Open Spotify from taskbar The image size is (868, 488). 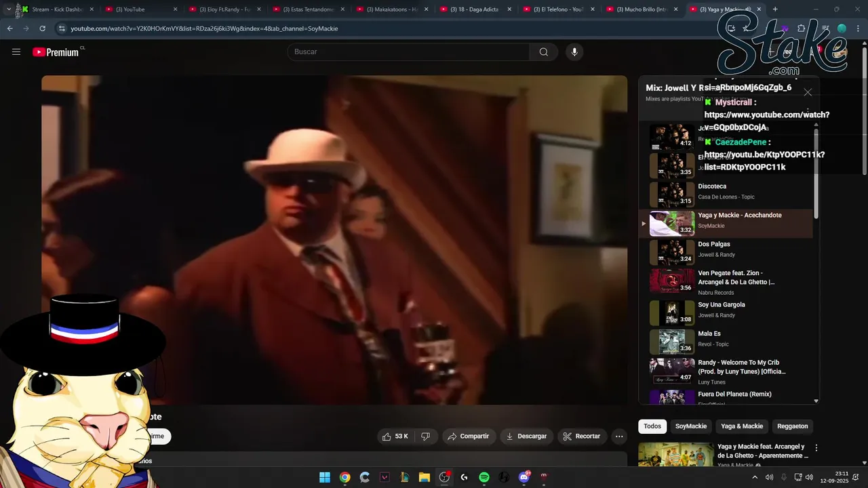(484, 477)
